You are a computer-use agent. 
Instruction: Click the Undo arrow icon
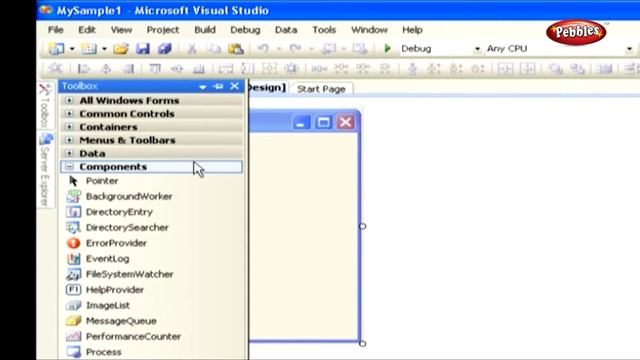point(263,49)
